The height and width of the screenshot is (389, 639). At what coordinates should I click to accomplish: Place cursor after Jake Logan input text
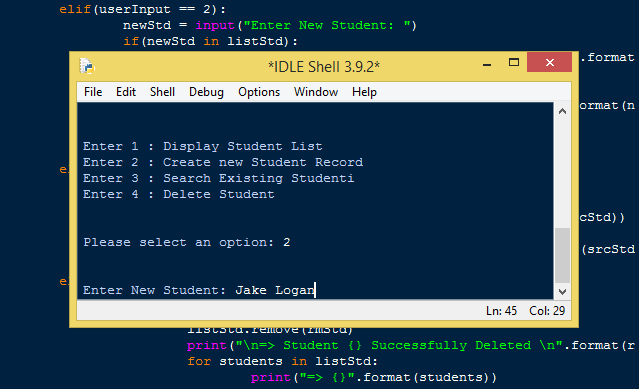[x=315, y=290]
